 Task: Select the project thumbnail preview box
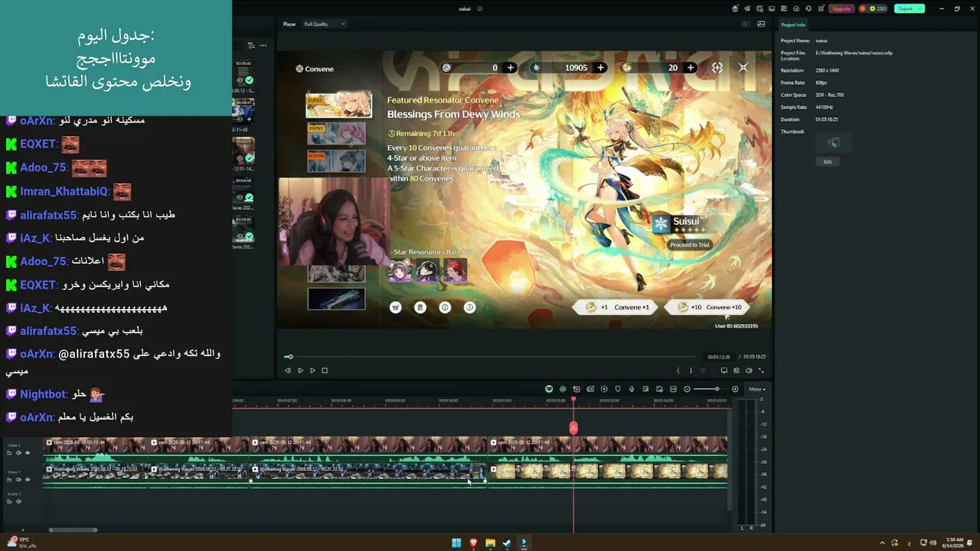[834, 142]
